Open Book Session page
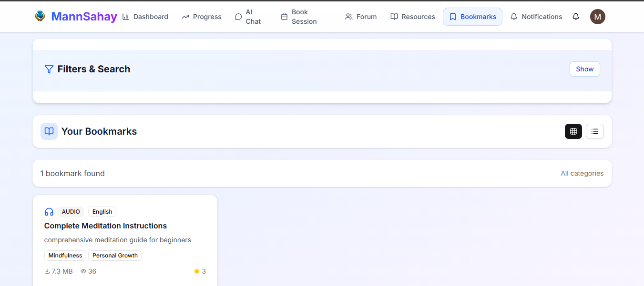 coord(299,17)
